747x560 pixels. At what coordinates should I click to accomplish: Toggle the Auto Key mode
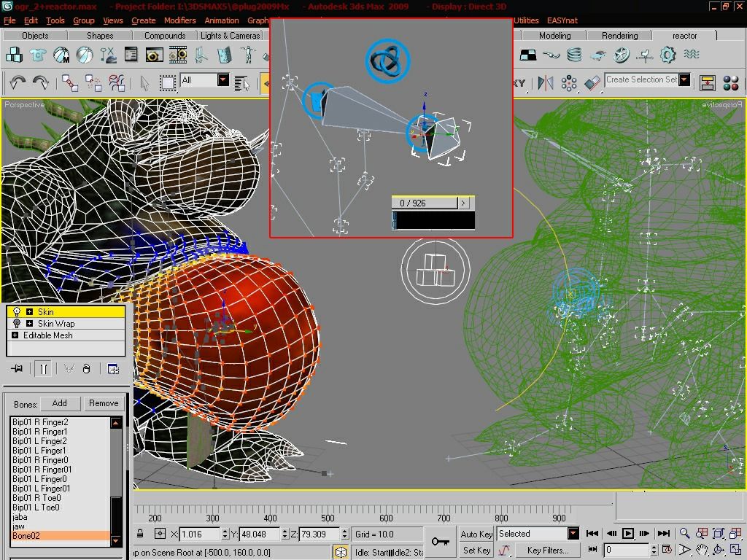point(476,534)
